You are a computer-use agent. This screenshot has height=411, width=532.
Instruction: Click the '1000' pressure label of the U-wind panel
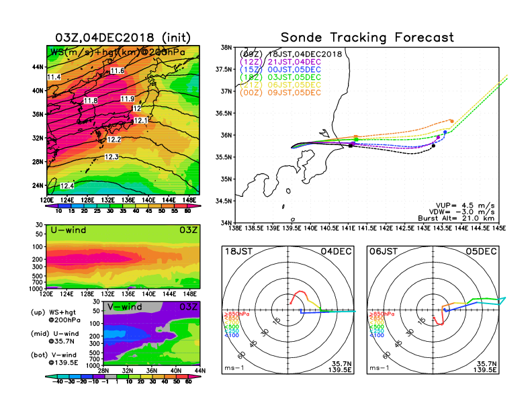[37, 289]
